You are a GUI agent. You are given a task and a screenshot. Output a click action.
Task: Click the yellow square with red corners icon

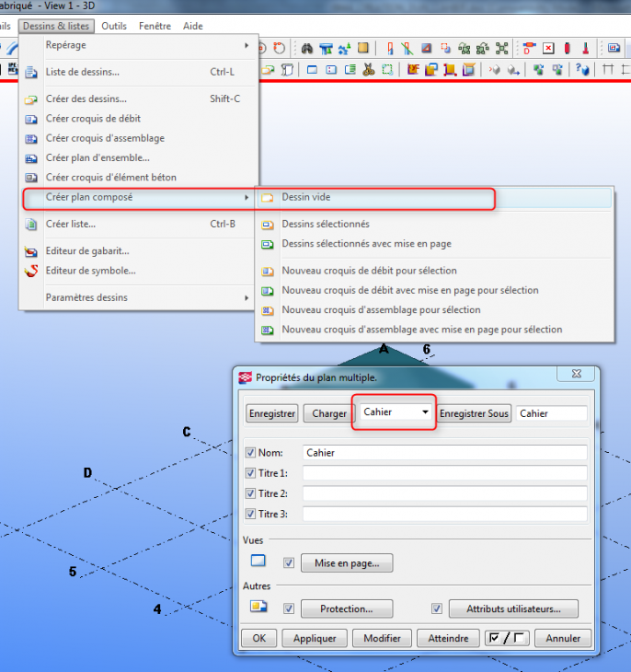[450, 69]
